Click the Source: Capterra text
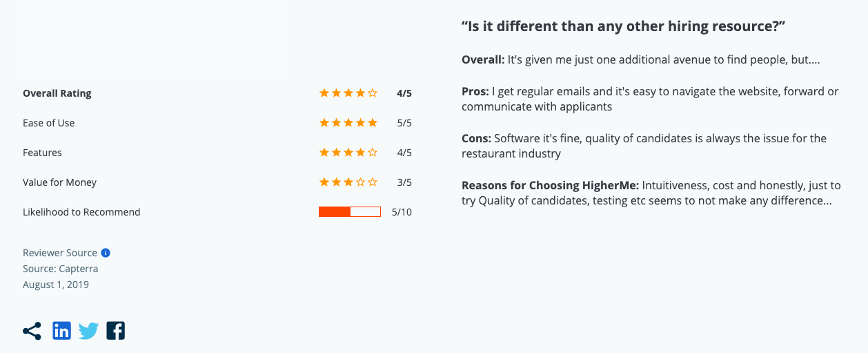 (61, 269)
